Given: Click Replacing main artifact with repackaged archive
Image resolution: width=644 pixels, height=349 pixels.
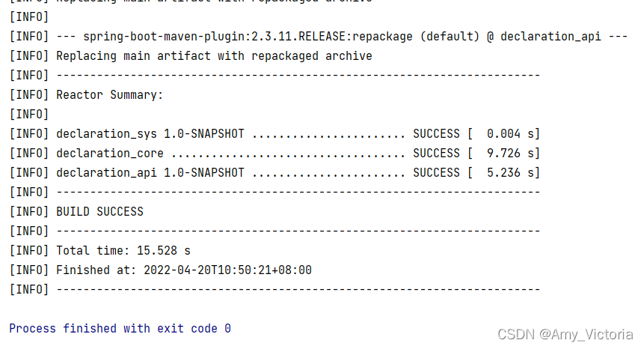Looking at the screenshot, I should (214, 56).
